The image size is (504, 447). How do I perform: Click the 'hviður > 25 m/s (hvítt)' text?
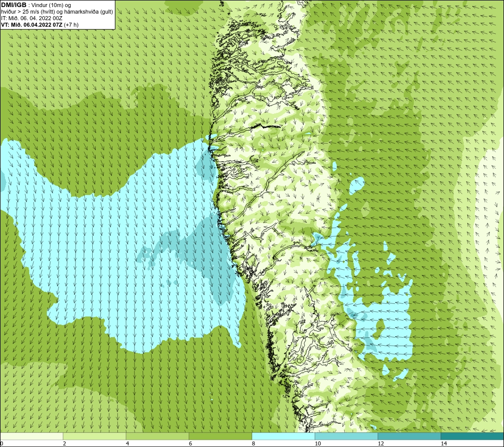pyautogui.click(x=28, y=12)
